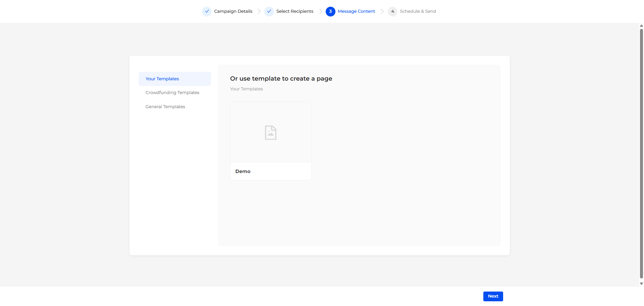Select the Message Content step label
This screenshot has width=644, height=306.
point(356,11)
